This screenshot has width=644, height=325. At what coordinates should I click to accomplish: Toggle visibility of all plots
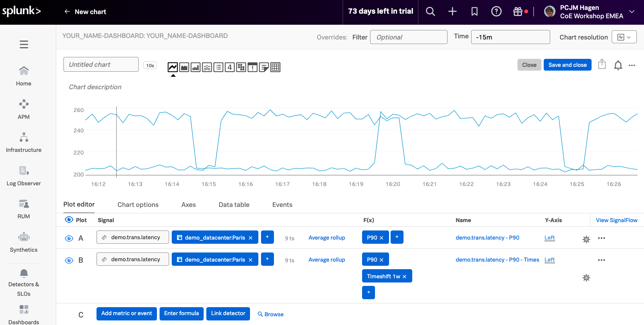(x=69, y=220)
